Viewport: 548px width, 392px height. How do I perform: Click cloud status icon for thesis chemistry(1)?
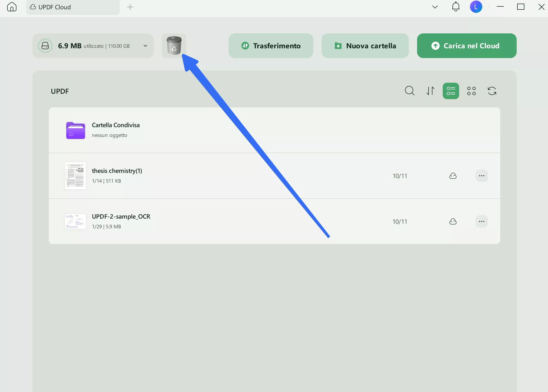[x=453, y=176]
